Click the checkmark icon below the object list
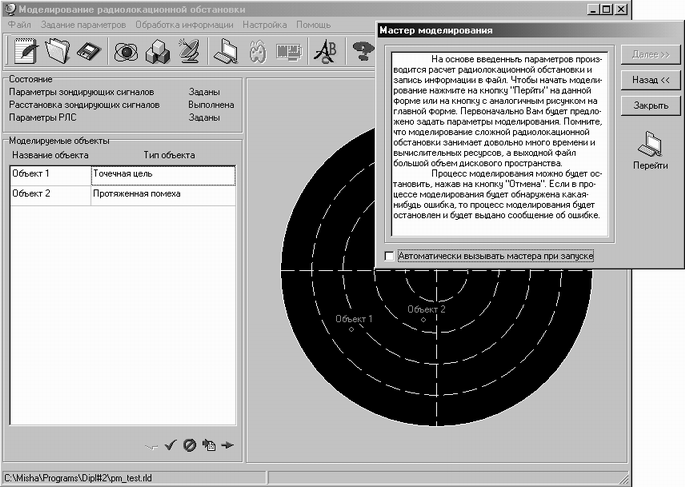Image resolution: width=685 pixels, height=487 pixels. 171,445
